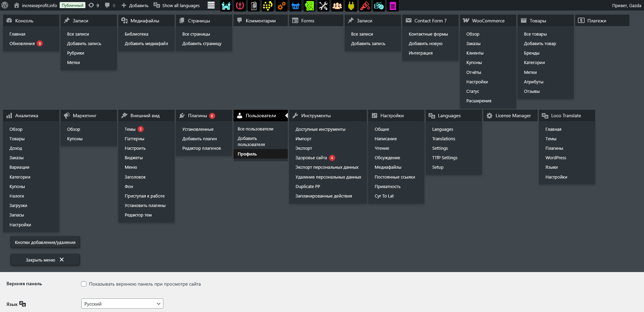The height and width of the screenshot is (312, 644).
Task: Click the megaphone icon beside Маркетинг
Action: pyautogui.click(x=67, y=116)
